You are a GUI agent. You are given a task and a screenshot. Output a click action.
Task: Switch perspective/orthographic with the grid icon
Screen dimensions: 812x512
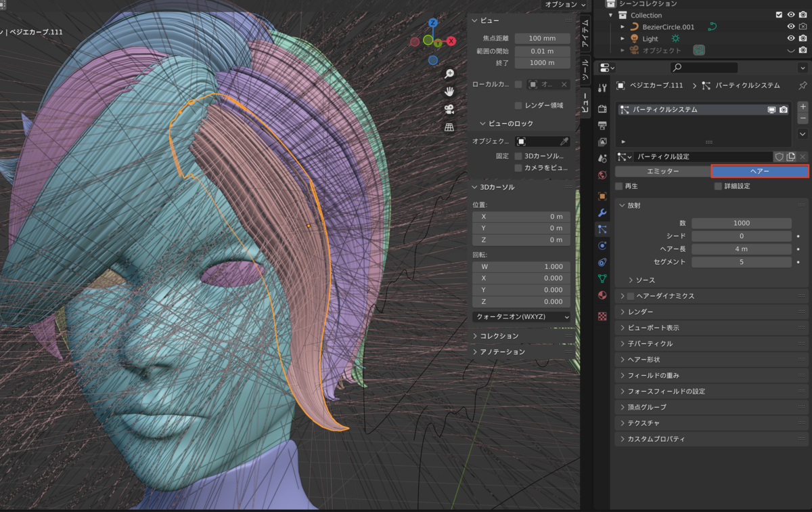click(449, 127)
